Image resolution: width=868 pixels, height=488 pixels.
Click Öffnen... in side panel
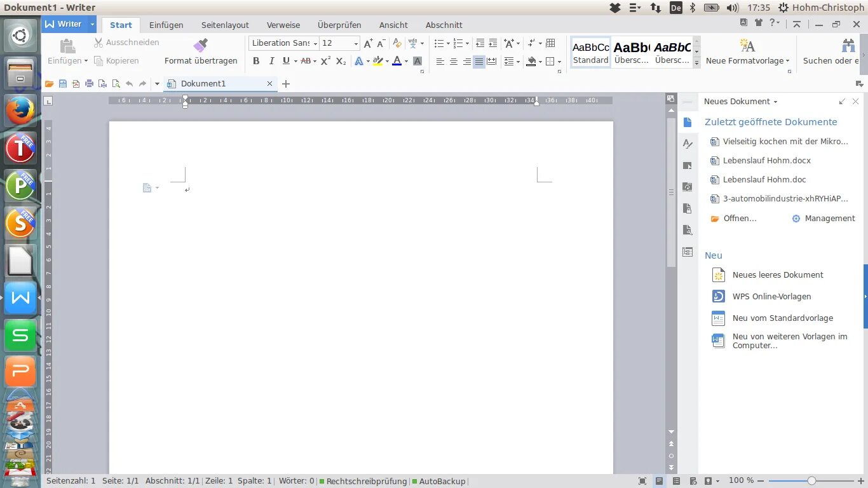(734, 218)
